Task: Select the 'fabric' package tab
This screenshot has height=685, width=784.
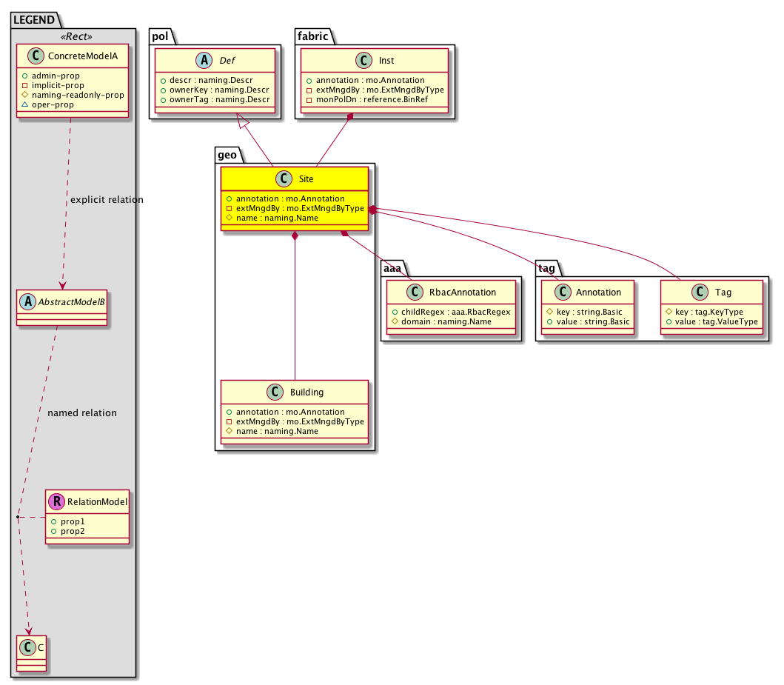Action: 312,37
